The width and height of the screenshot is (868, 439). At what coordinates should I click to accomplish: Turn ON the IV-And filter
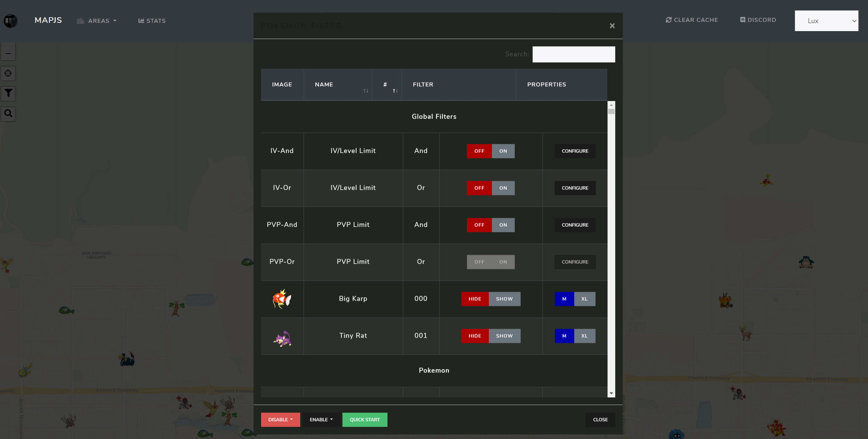(x=503, y=151)
